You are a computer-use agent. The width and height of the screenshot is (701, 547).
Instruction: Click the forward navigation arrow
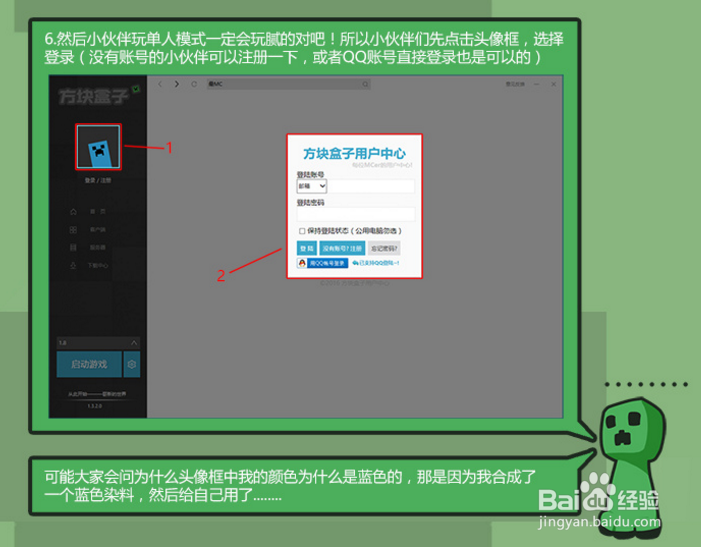[x=177, y=84]
